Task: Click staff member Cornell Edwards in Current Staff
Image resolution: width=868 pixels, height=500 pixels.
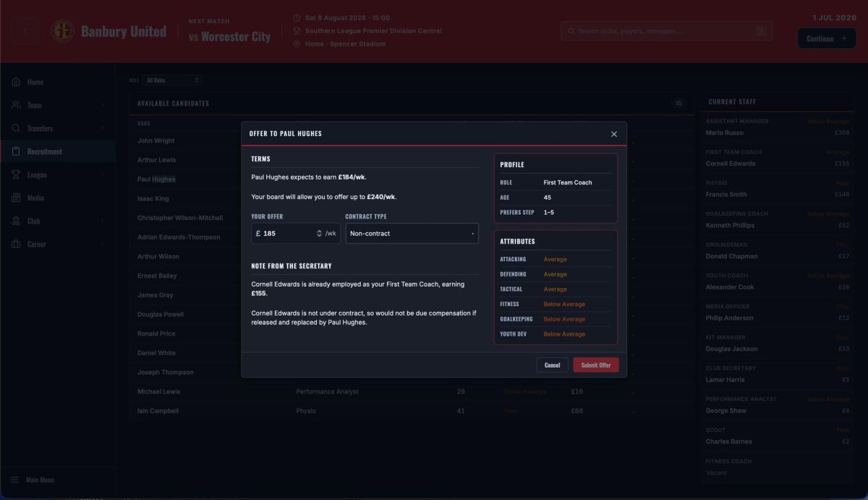Action: [731, 164]
